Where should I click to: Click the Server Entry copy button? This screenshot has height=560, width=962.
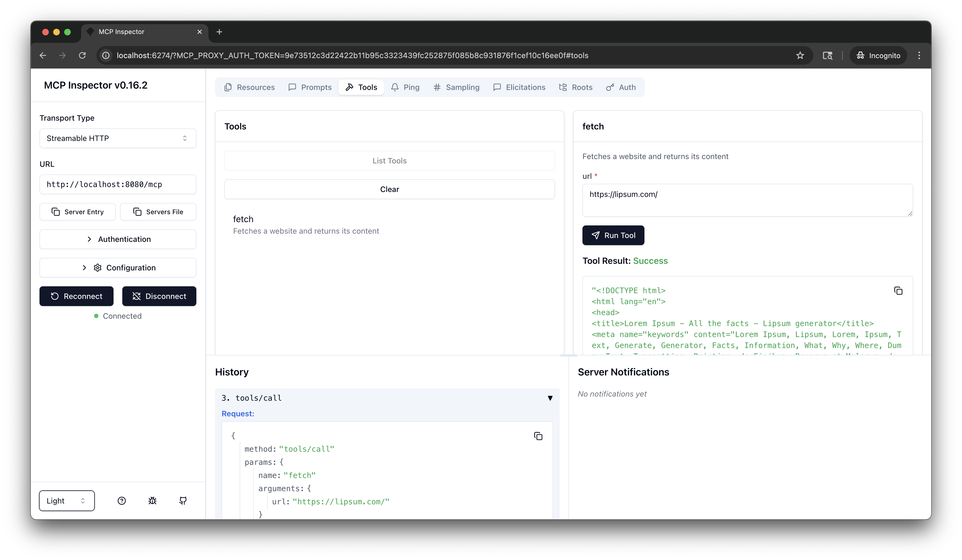78,212
